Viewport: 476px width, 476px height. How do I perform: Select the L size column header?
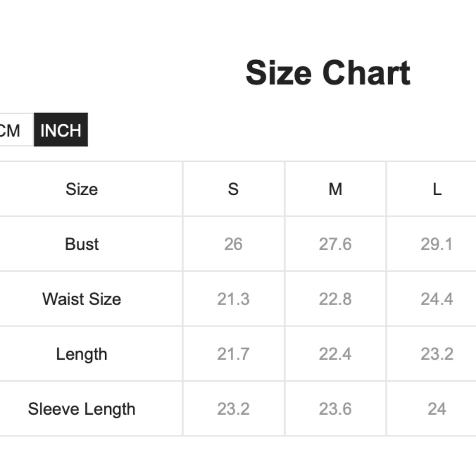pyautogui.click(x=436, y=189)
